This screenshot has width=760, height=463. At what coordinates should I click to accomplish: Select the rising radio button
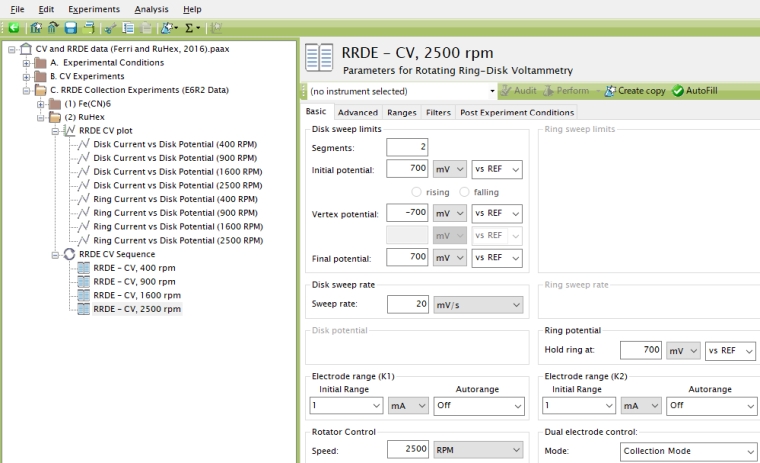coord(418,192)
